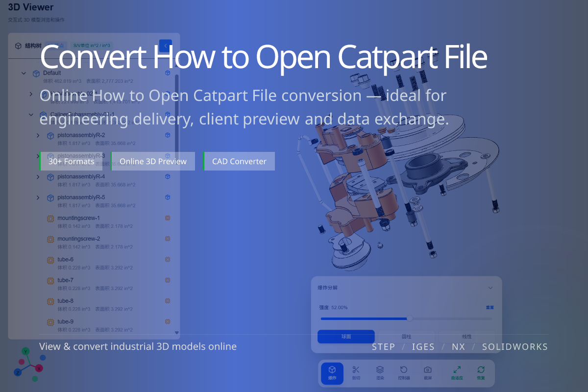This screenshot has height=392, width=588.
Task: Click the assembly cube icon beside Default
Action: click(36, 73)
